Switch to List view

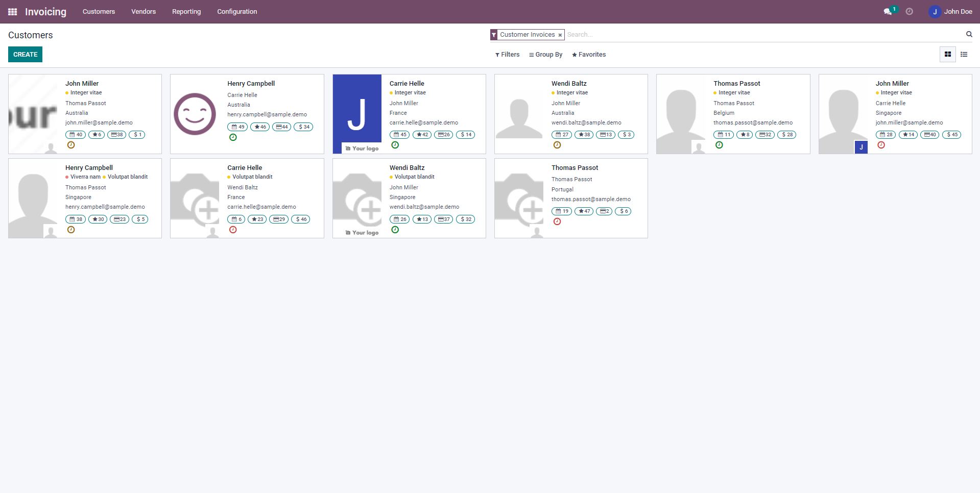coord(964,55)
